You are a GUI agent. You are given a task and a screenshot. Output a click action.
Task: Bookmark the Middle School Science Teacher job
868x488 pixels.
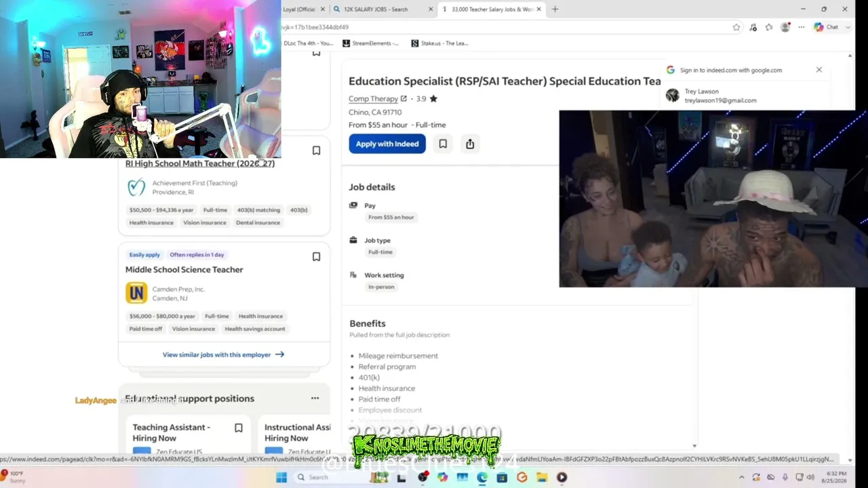pos(316,257)
